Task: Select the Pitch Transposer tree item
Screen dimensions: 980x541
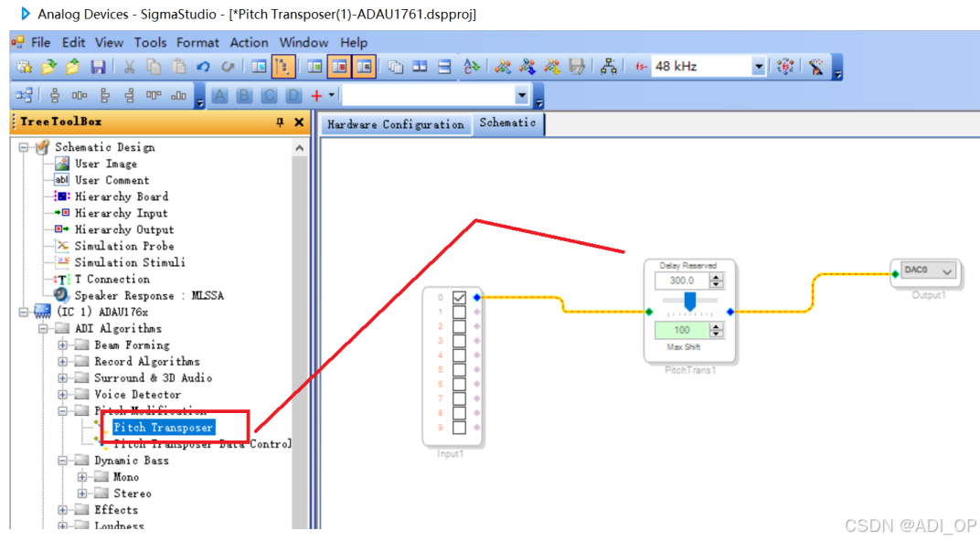Action: (163, 428)
